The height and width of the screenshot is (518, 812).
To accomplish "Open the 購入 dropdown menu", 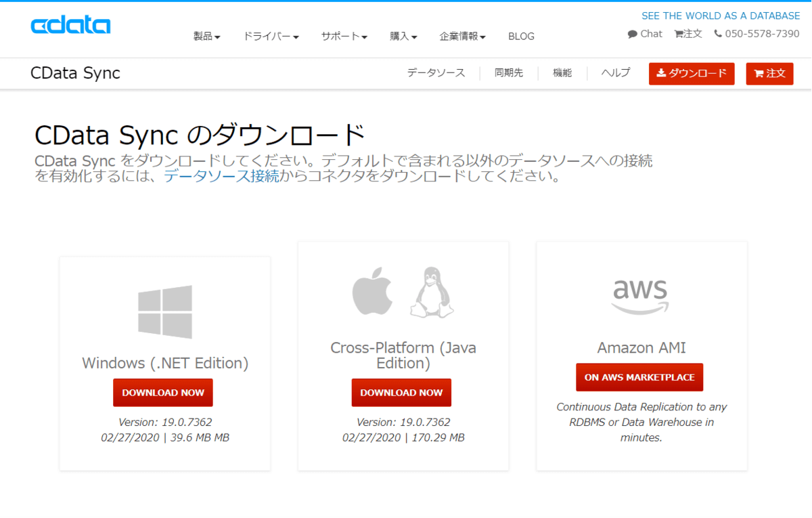I will click(403, 37).
